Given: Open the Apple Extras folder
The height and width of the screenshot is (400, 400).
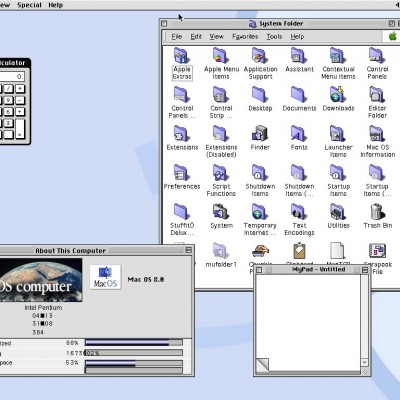Looking at the screenshot, I should tap(182, 56).
